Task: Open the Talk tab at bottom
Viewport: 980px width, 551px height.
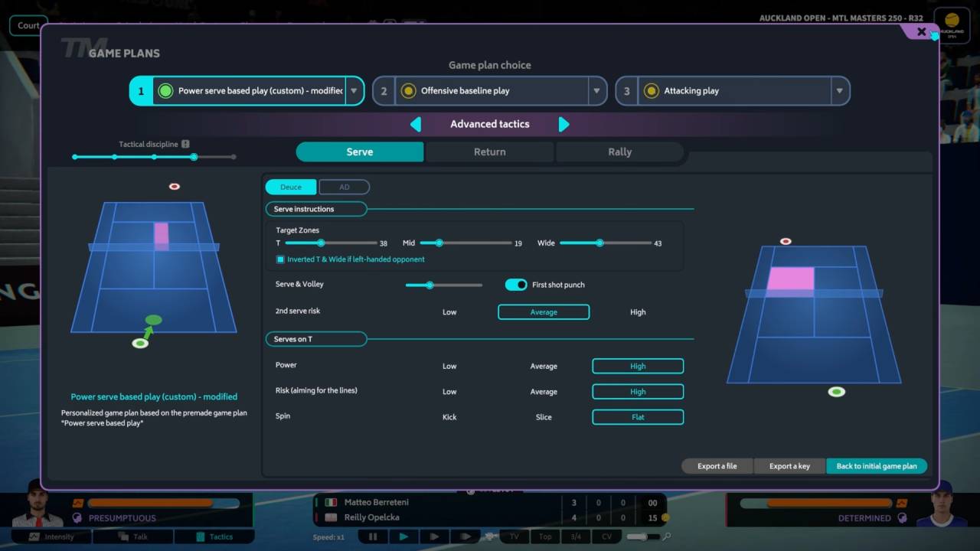Action: [x=132, y=536]
